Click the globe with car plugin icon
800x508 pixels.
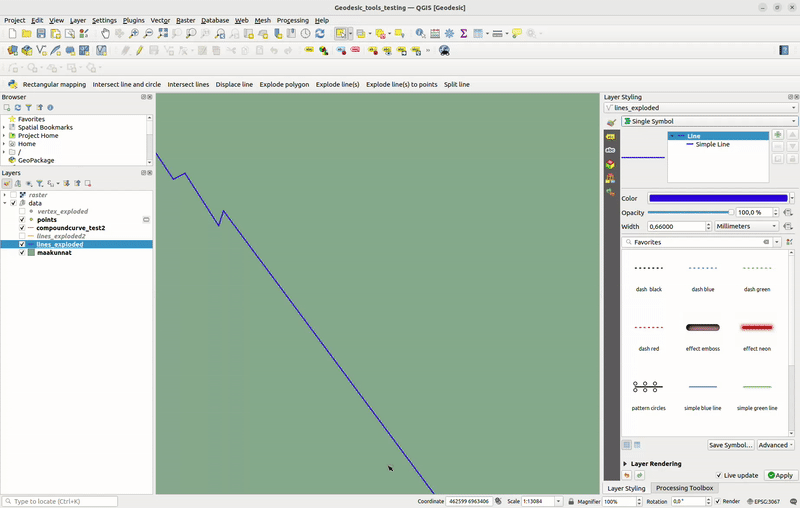click(x=444, y=50)
